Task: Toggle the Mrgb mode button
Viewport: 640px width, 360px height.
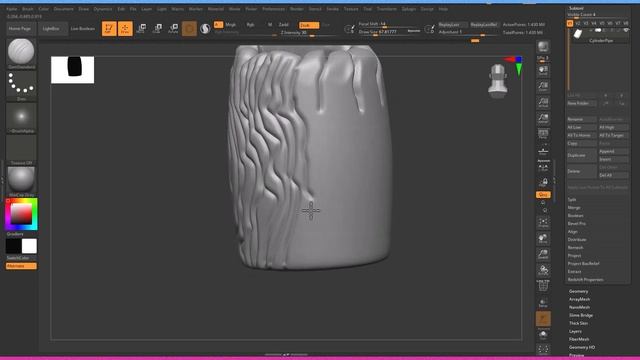Action: 231,25
